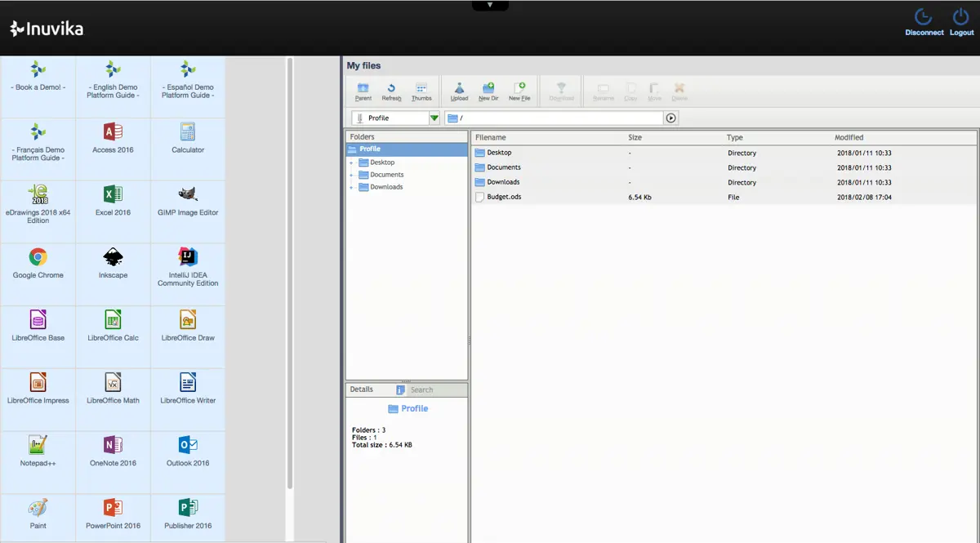Sort by Type column header
Screen dimensions: 980x543
[735, 138]
